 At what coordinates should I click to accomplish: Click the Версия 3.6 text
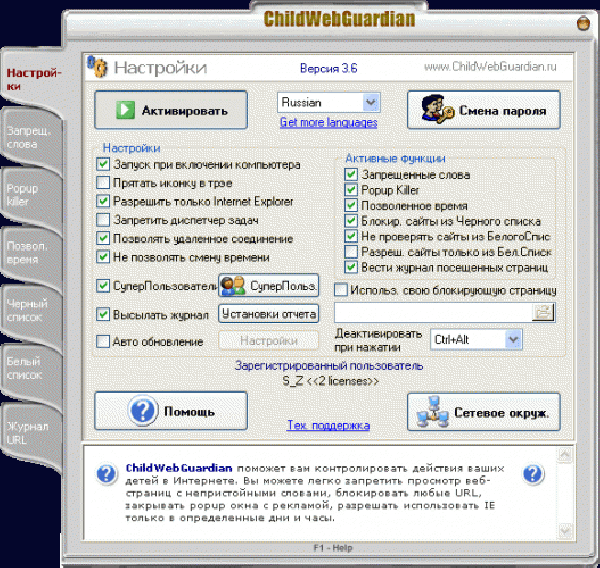coord(328,69)
